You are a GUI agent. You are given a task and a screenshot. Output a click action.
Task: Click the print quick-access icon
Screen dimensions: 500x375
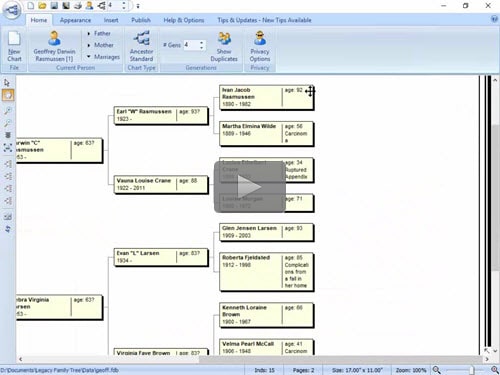click(78, 5)
